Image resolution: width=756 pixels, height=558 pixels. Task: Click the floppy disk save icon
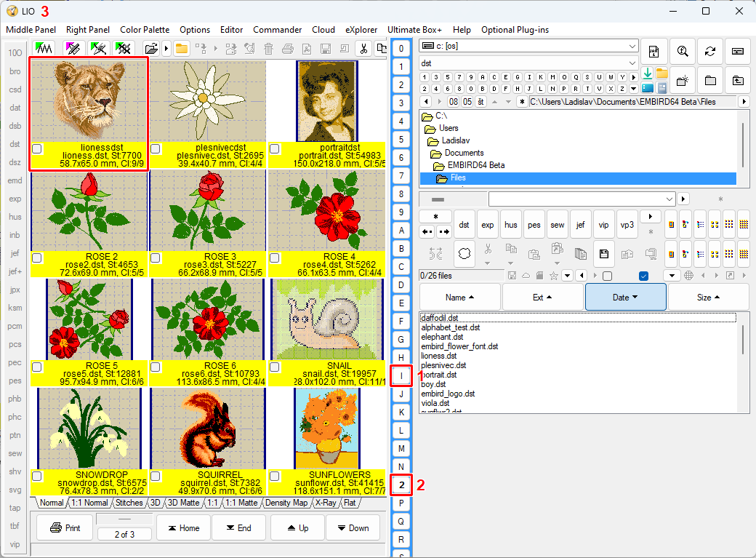tap(603, 254)
